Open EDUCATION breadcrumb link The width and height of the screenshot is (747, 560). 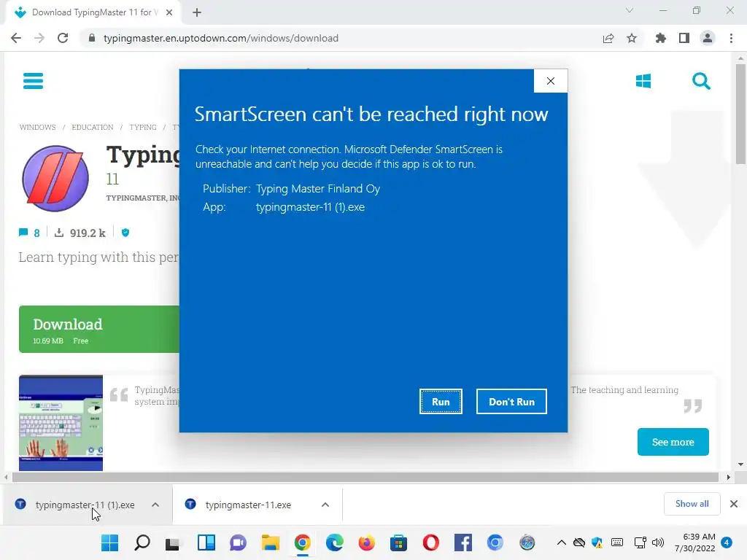tap(93, 127)
